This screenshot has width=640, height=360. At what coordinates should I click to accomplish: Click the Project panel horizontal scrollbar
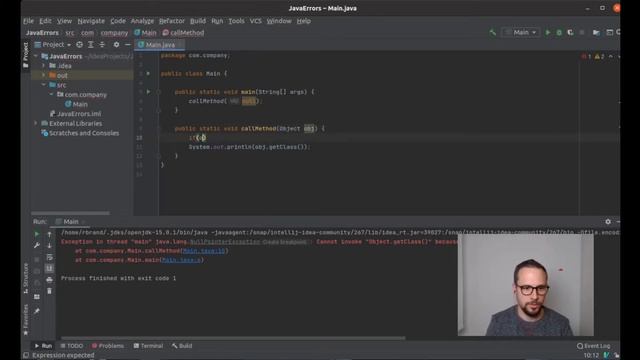click(x=70, y=213)
